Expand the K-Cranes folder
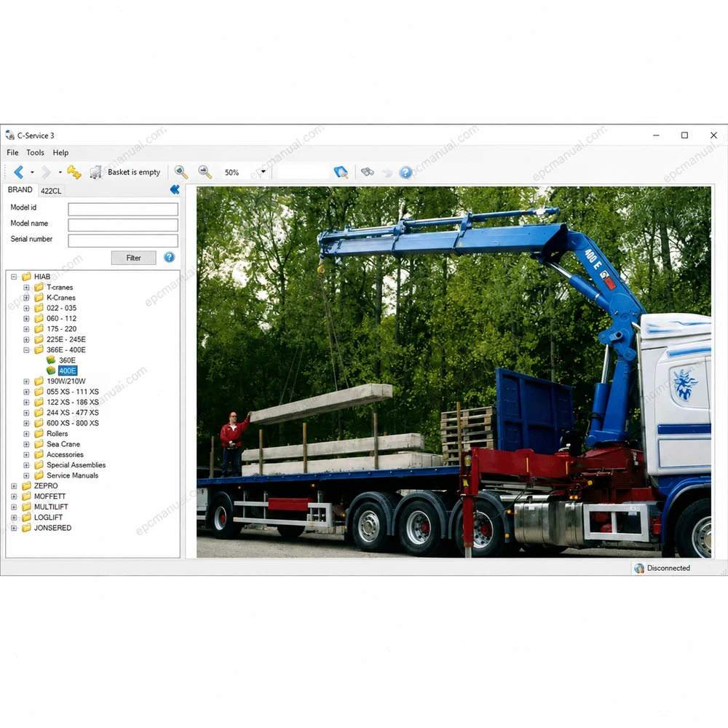 point(26,298)
